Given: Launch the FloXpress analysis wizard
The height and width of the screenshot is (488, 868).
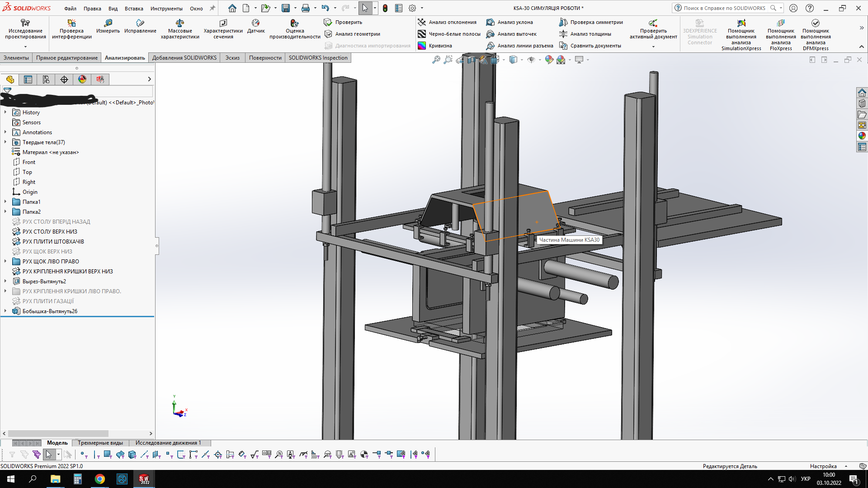Looking at the screenshot, I should coord(781,35).
